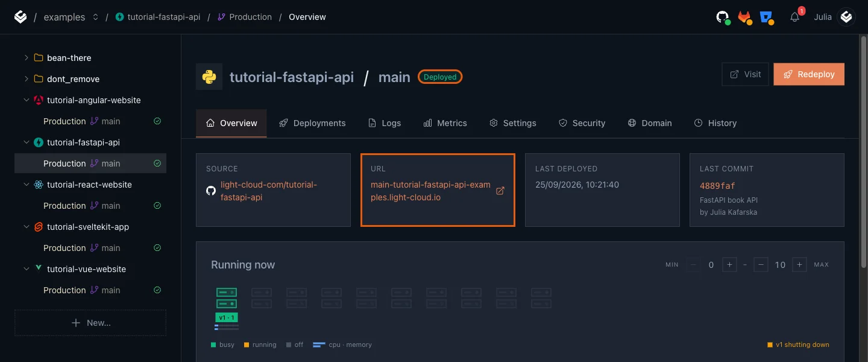Click the second inactive server slot icon
868x362 pixels.
tap(297, 298)
